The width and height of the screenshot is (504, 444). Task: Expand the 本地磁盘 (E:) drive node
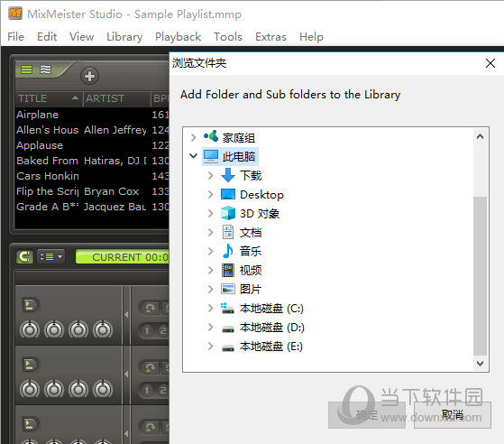[x=211, y=347]
